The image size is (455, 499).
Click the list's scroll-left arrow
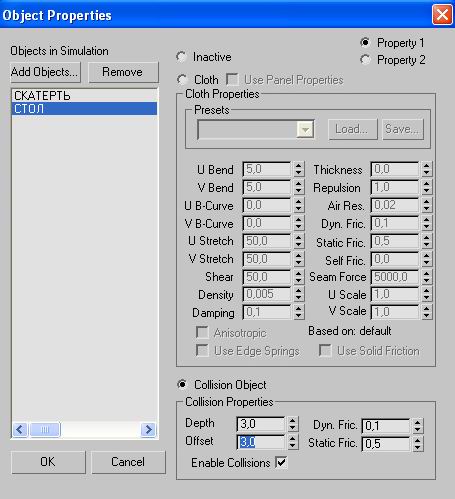click(x=20, y=429)
